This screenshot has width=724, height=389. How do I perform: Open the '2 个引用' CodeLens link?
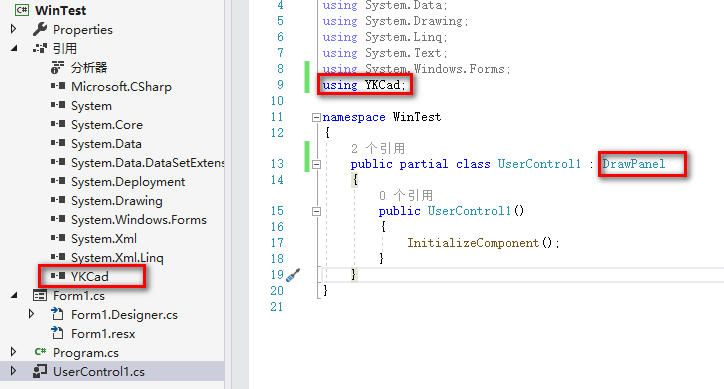(378, 148)
